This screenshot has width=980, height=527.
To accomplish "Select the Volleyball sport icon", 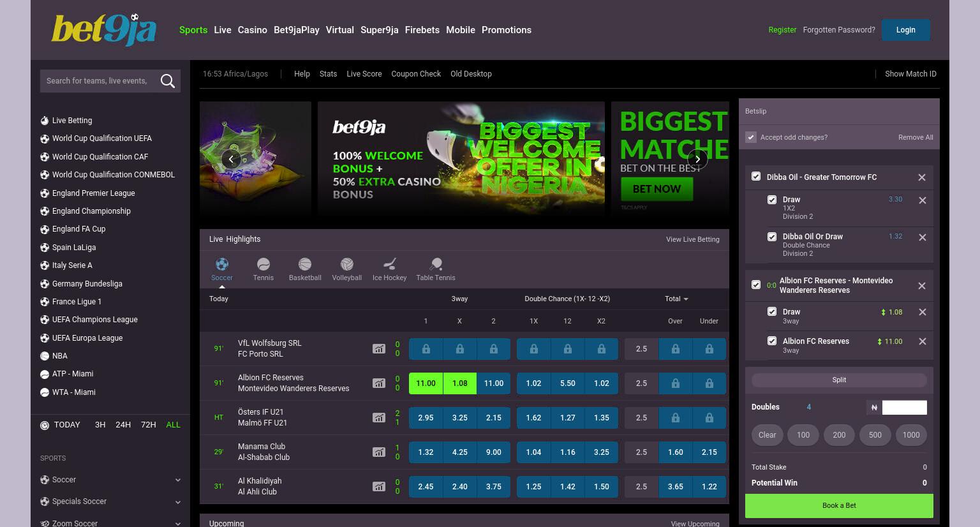I will (347, 264).
